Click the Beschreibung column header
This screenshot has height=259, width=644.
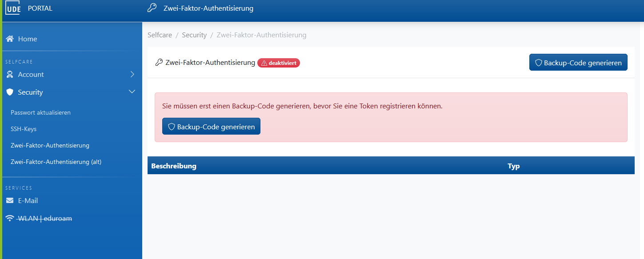174,166
